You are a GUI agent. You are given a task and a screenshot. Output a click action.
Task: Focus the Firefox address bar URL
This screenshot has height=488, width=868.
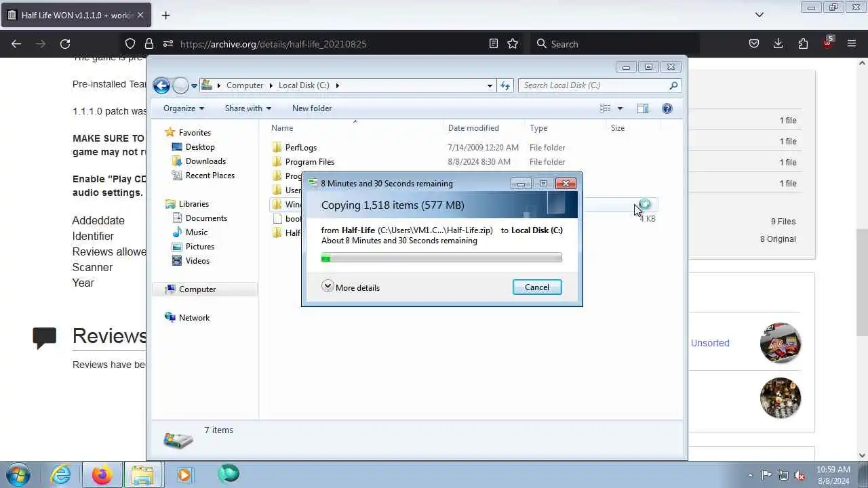(273, 43)
